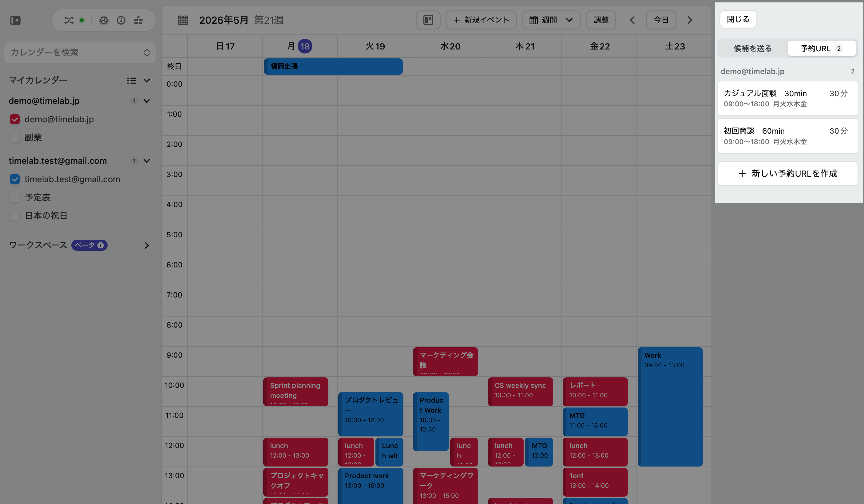The image size is (864, 504).
Task: Toggle the layout panel icon button
Action: [428, 20]
